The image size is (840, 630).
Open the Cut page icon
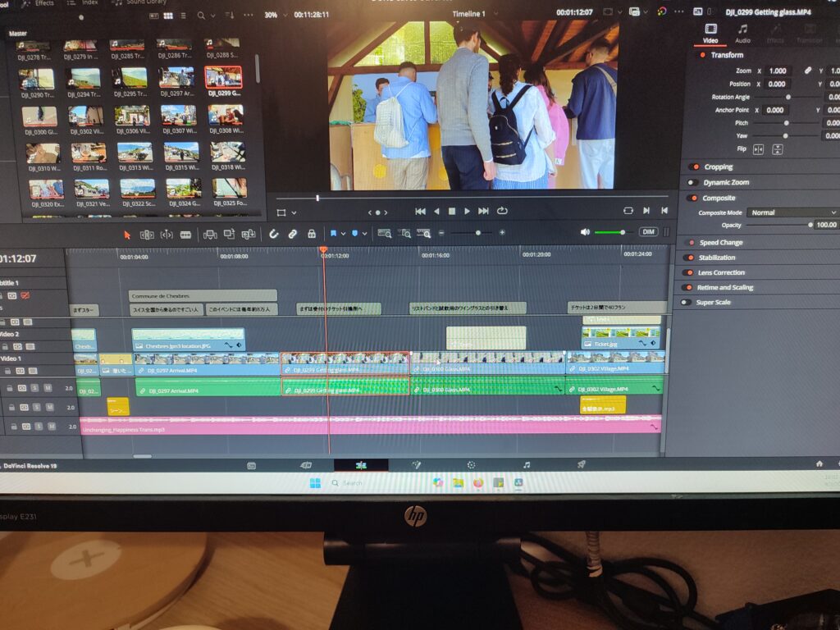pos(305,465)
